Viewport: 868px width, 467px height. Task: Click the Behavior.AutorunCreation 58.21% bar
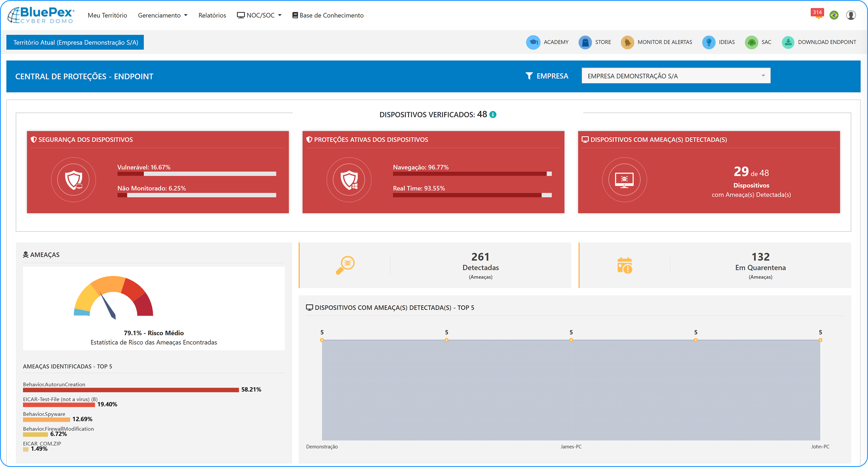(x=131, y=390)
